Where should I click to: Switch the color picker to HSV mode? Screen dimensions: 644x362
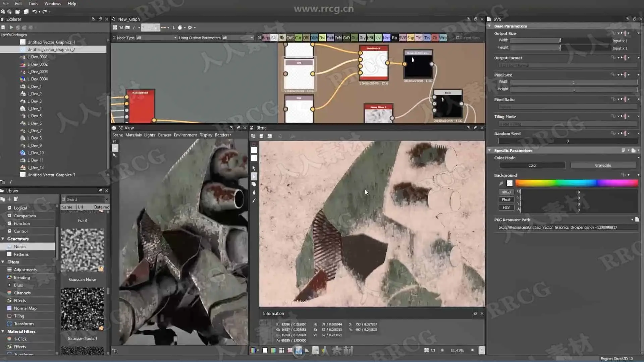point(506,208)
